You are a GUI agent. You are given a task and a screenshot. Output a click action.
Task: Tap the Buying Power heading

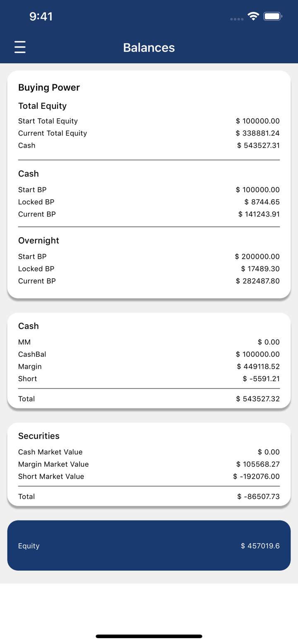(x=49, y=88)
